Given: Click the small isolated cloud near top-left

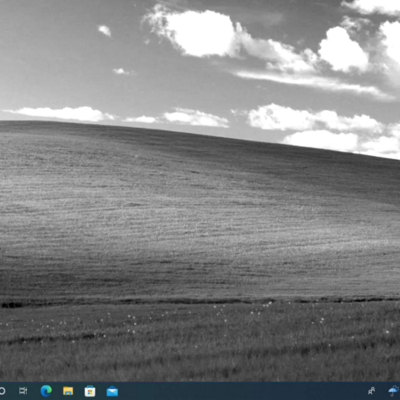Looking at the screenshot, I should coord(104,30).
